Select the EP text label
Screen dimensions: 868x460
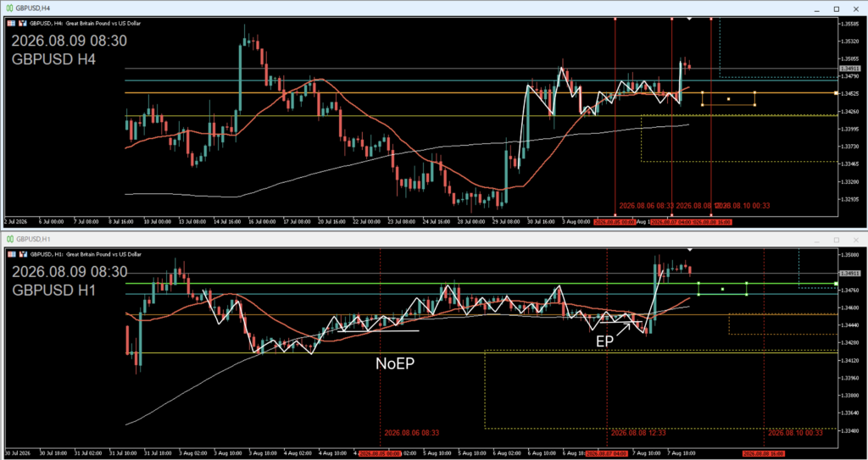point(604,342)
